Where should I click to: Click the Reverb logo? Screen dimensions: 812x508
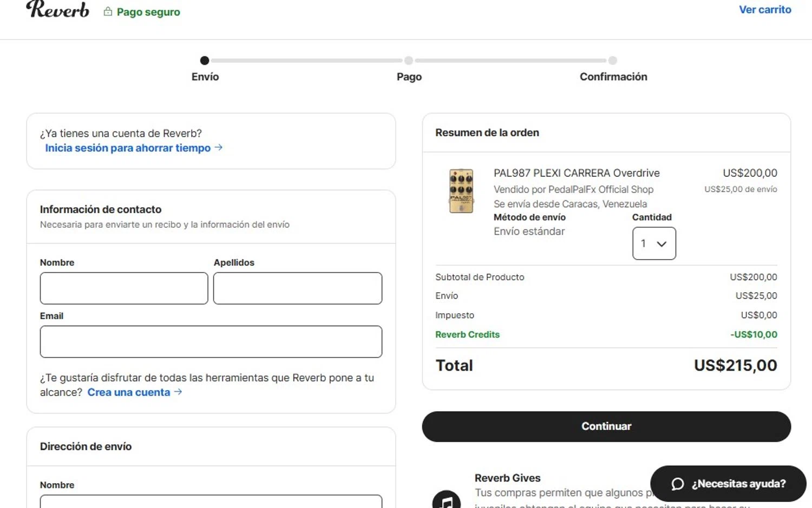tap(57, 10)
